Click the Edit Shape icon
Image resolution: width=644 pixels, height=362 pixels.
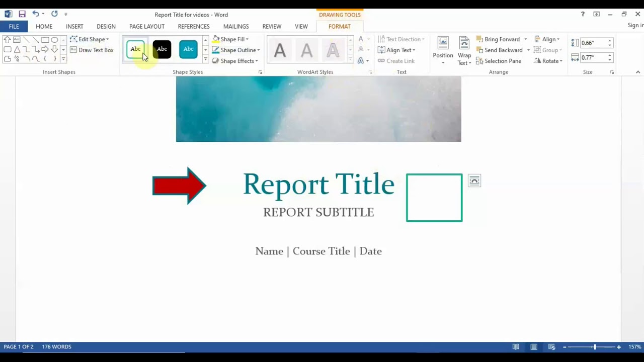point(73,39)
